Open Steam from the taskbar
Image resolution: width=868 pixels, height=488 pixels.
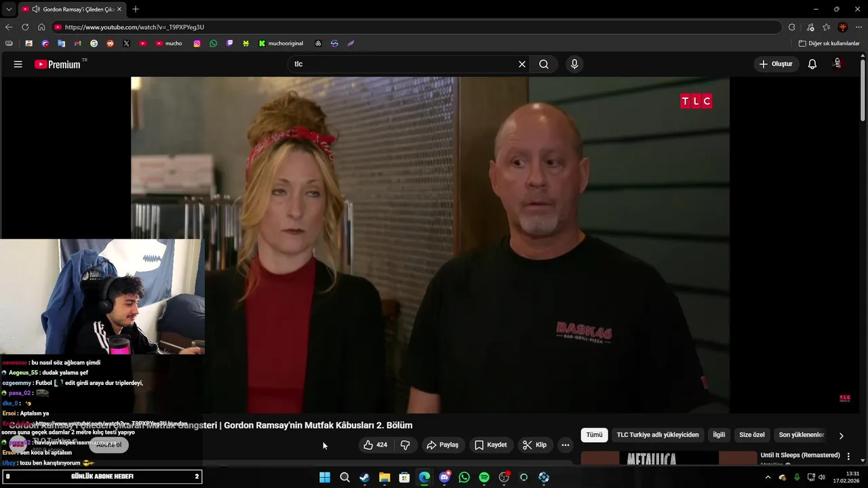[x=364, y=477]
